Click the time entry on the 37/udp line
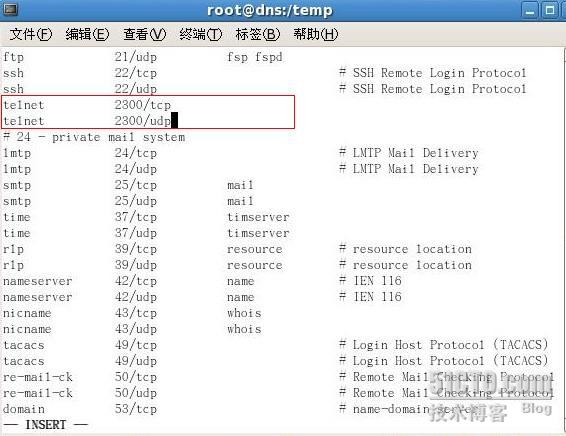Viewport: 566px width, 436px height. (x=17, y=233)
